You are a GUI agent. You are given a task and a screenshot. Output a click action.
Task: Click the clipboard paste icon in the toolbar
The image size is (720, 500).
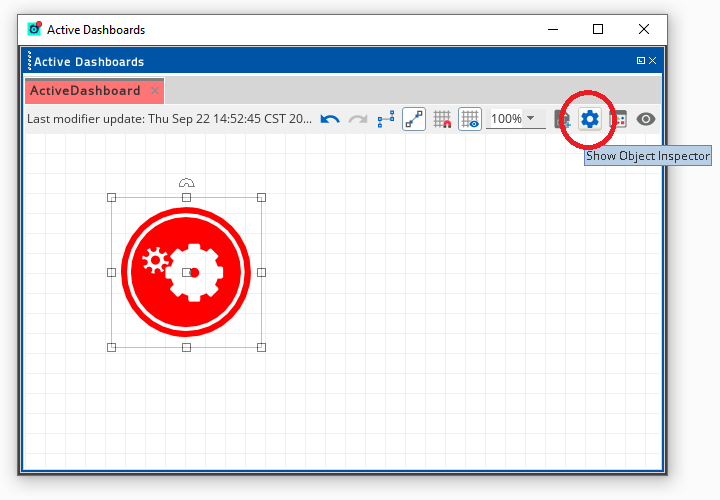click(563, 119)
